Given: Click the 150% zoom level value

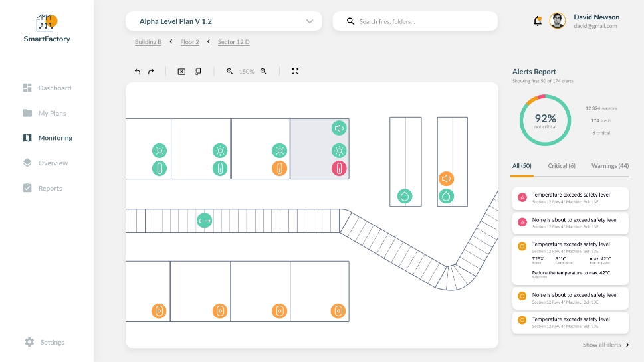Looking at the screenshot, I should coord(247,72).
